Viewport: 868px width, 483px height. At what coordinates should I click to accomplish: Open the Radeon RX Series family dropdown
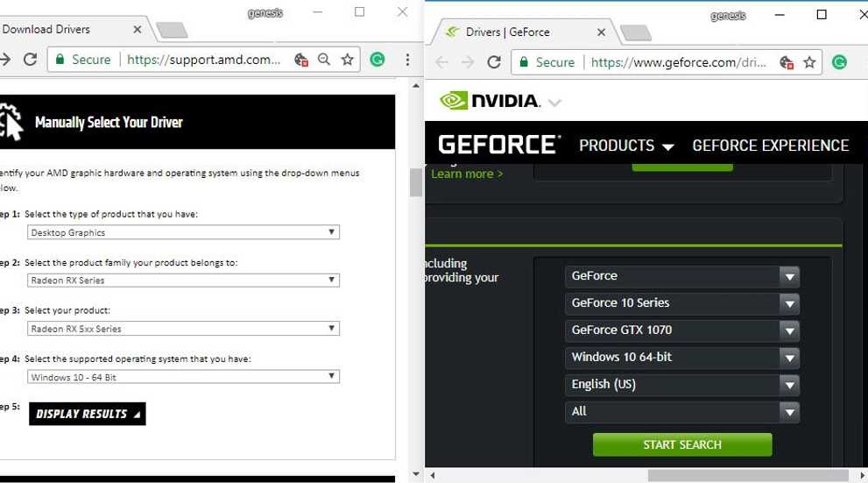point(183,280)
